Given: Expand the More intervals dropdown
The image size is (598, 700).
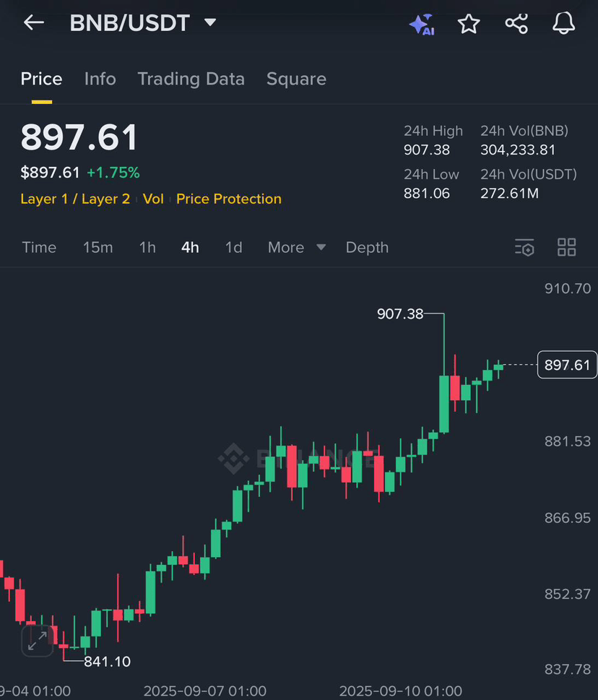Looking at the screenshot, I should tap(297, 247).
